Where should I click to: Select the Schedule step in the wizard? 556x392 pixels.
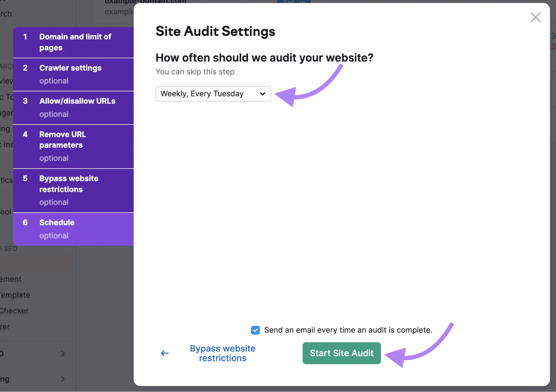[74, 228]
